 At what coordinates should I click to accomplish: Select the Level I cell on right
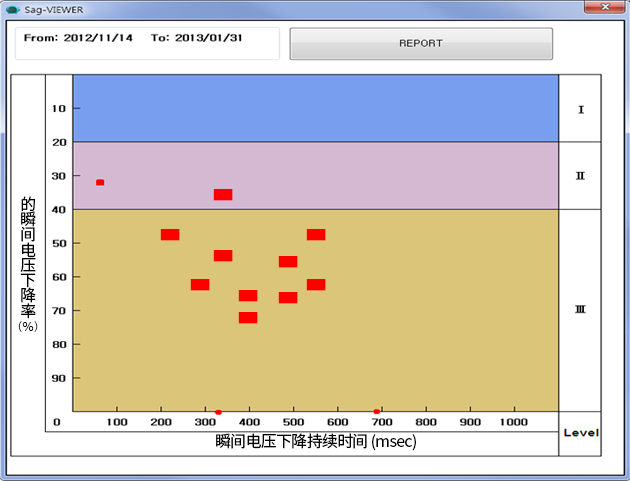pyautogui.click(x=580, y=108)
